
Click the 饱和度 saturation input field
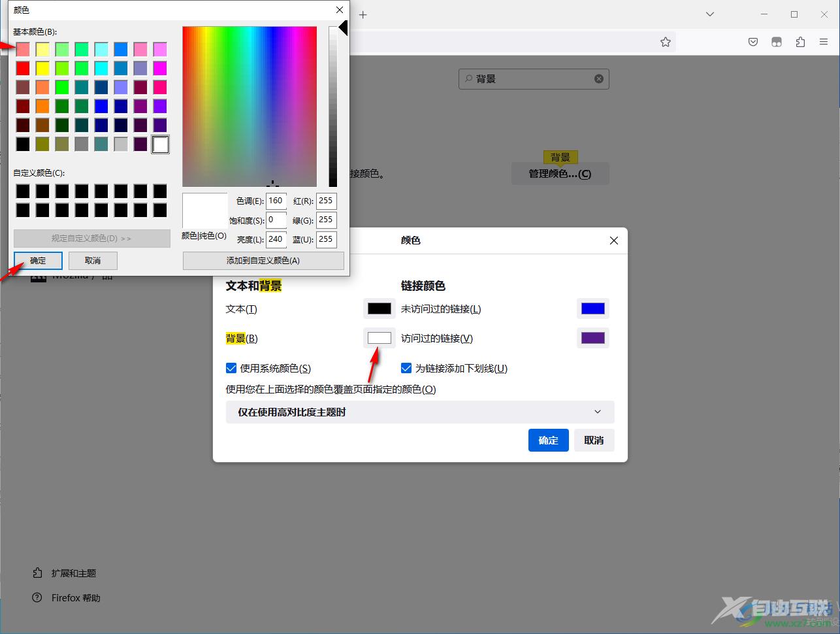pos(276,220)
